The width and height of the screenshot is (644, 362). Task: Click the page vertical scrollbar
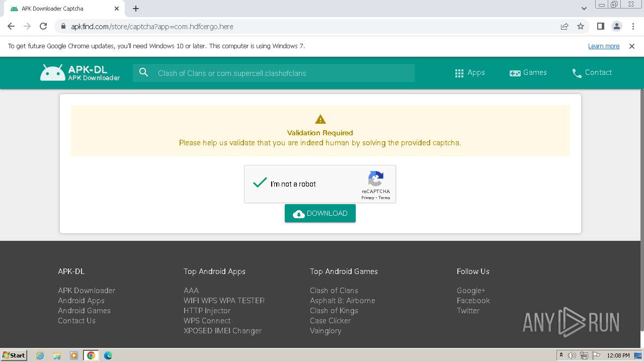coord(641,210)
